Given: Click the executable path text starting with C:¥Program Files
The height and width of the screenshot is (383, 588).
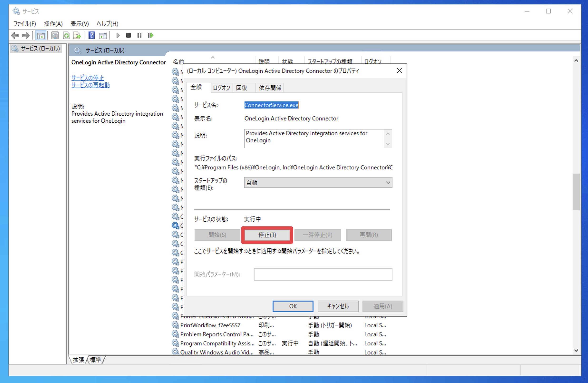Looking at the screenshot, I should 294,167.
